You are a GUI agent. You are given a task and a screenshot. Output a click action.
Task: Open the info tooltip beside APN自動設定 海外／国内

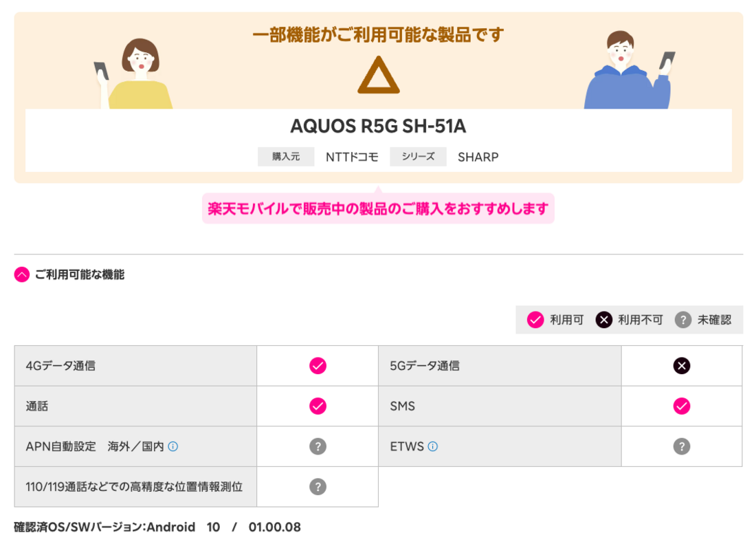click(x=174, y=446)
